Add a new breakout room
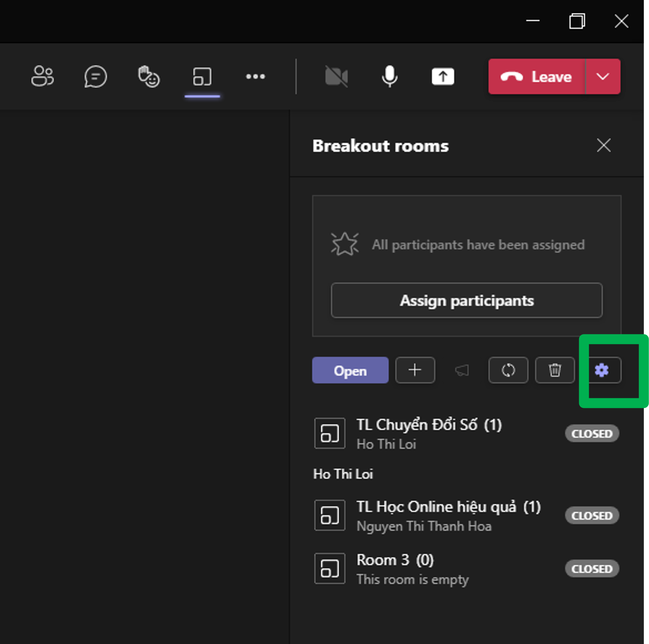The height and width of the screenshot is (644, 649). (x=415, y=370)
